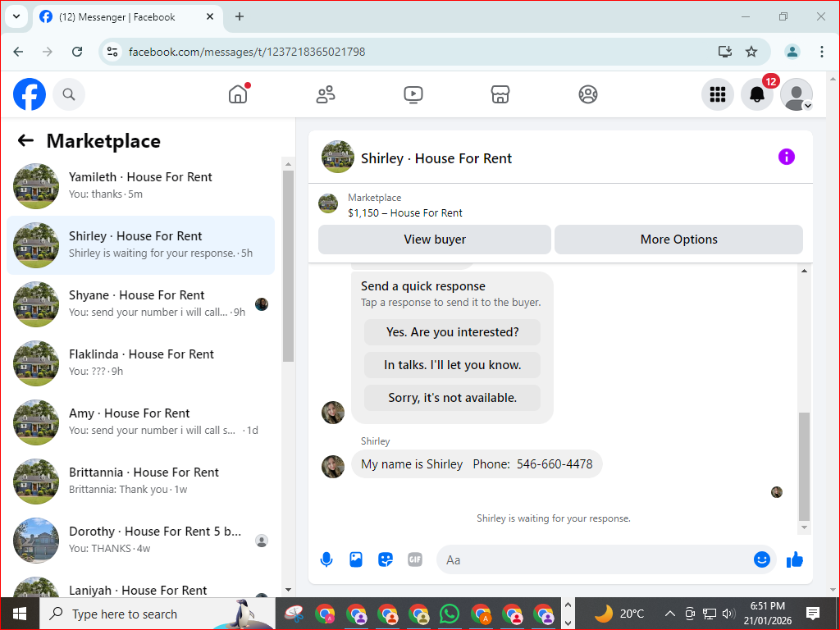Click install app icon in address bar
840x630 pixels.
[725, 52]
